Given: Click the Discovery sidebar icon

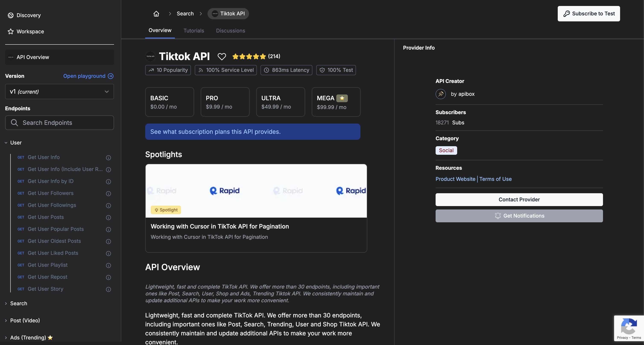Looking at the screenshot, I should (10, 16).
